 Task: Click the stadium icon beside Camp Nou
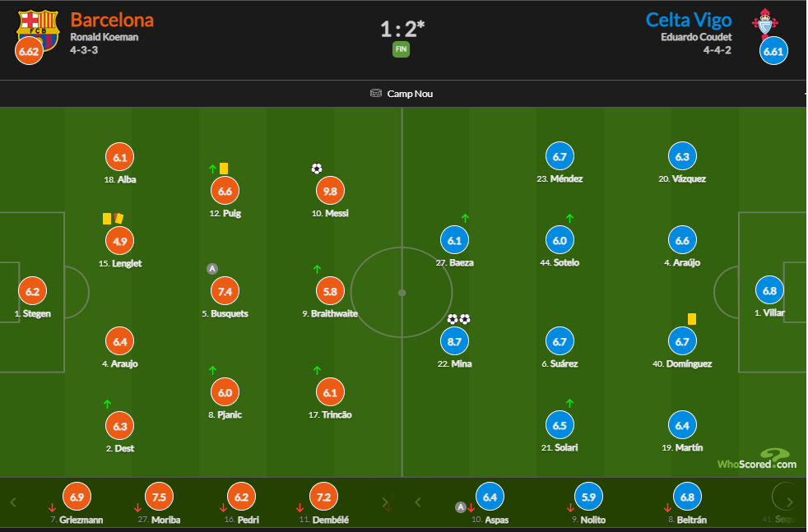(x=376, y=93)
